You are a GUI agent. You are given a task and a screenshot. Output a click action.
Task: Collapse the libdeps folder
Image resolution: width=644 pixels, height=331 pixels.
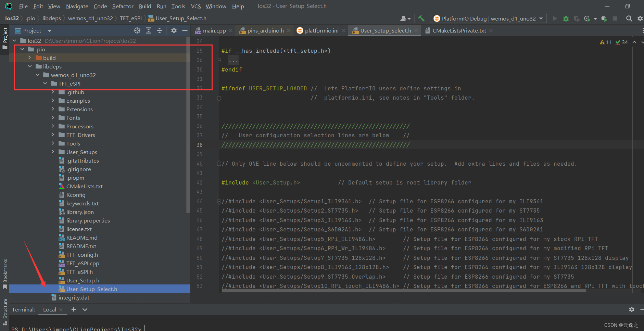pos(30,66)
